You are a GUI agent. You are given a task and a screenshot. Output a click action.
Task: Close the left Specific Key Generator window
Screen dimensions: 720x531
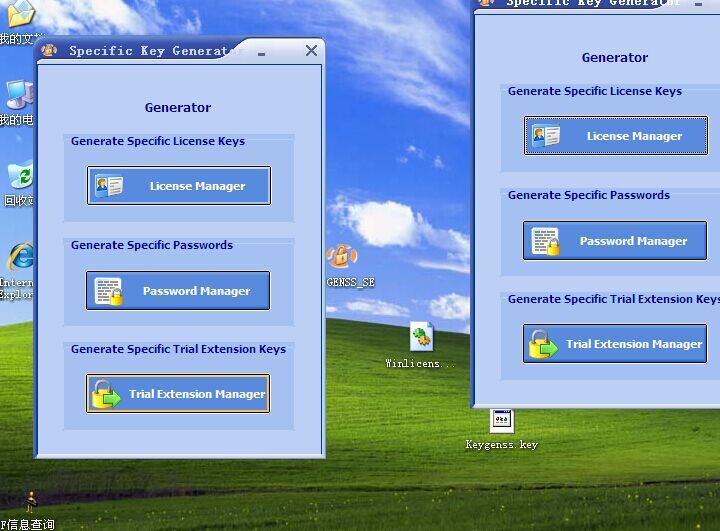pyautogui.click(x=311, y=51)
